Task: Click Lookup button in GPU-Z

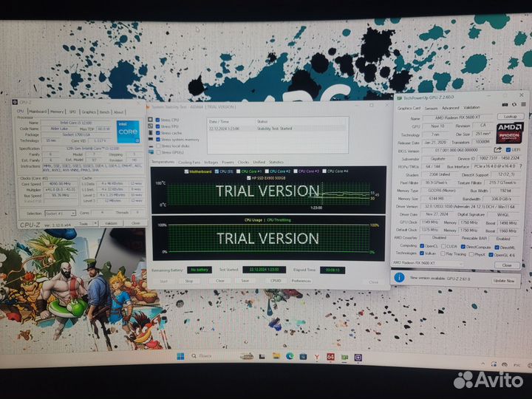Action: [511, 117]
